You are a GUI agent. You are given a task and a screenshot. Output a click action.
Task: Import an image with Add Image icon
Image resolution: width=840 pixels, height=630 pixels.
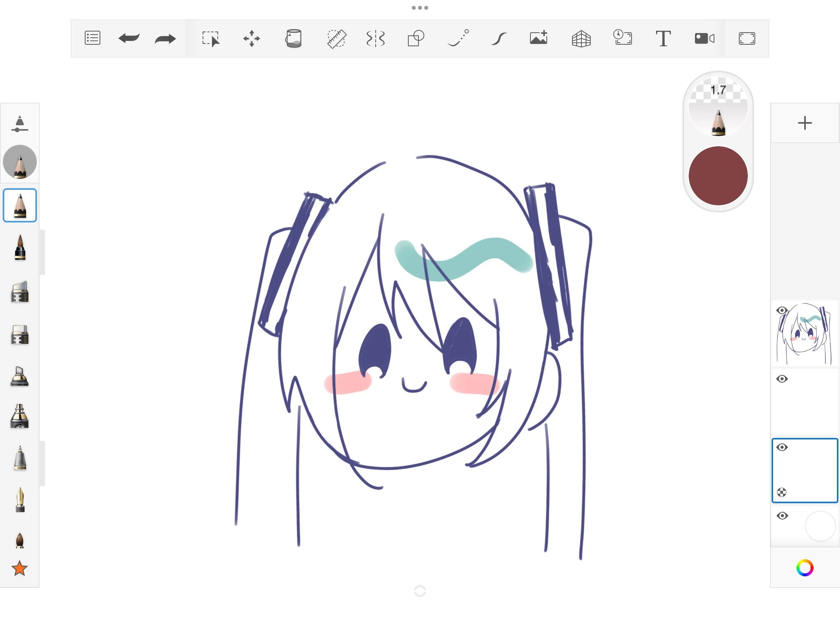[539, 38]
